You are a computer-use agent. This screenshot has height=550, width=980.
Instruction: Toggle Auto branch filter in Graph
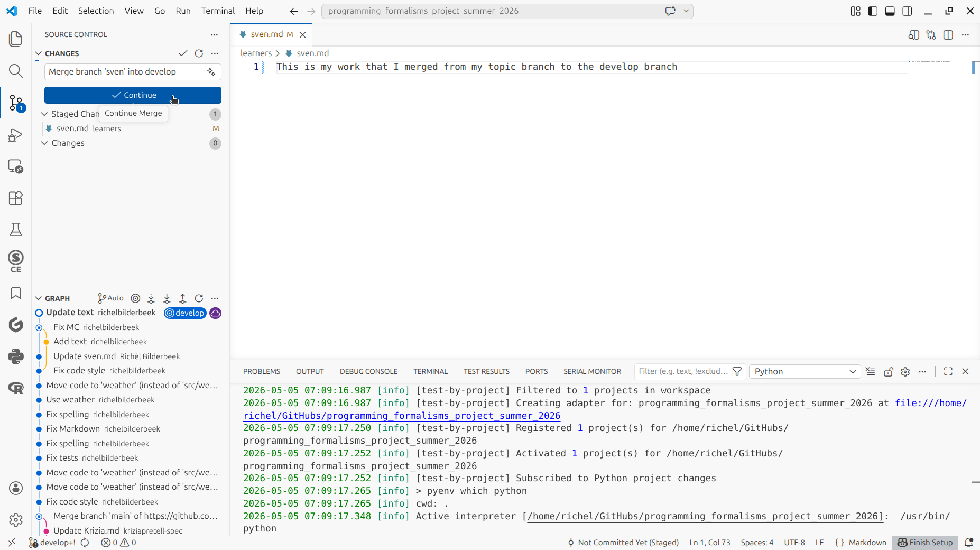(x=110, y=298)
